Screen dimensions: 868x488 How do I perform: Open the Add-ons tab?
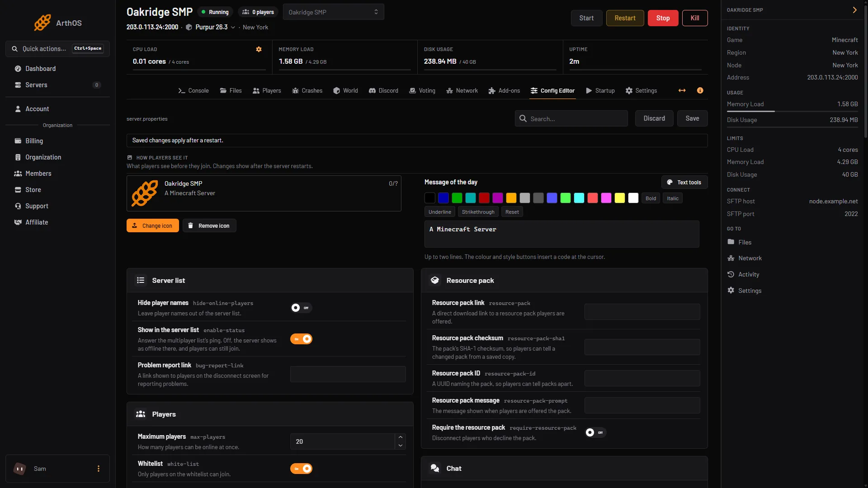[x=504, y=90]
